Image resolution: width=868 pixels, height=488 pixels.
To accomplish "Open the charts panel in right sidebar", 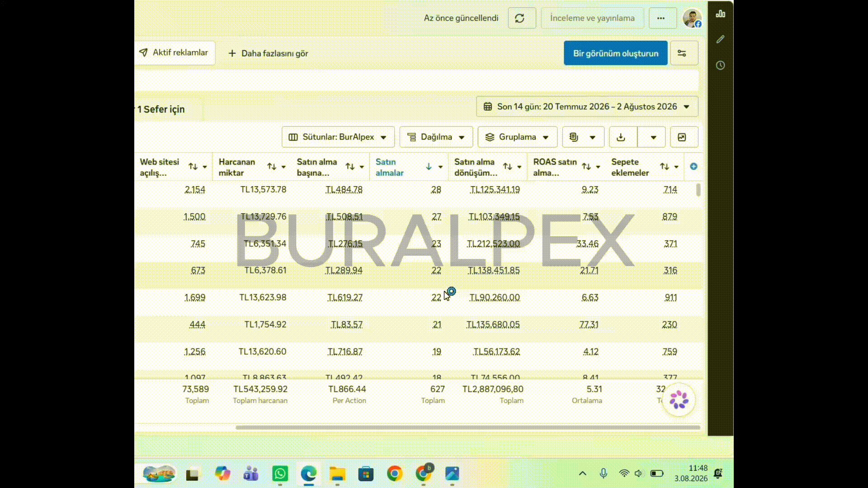I will (720, 14).
